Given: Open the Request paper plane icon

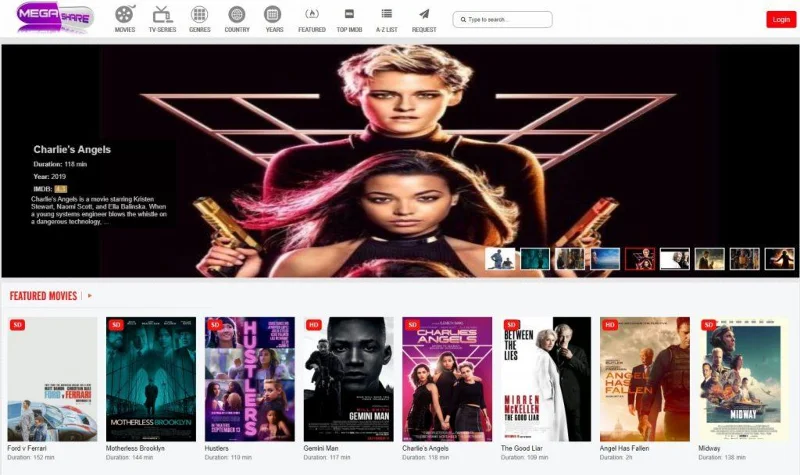Looking at the screenshot, I should [424, 13].
